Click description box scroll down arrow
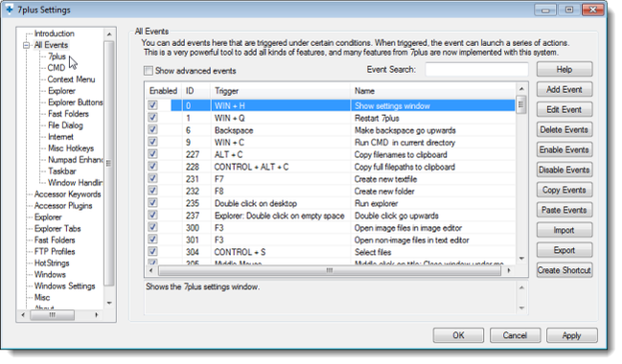This screenshot has width=622, height=364. coord(521,308)
